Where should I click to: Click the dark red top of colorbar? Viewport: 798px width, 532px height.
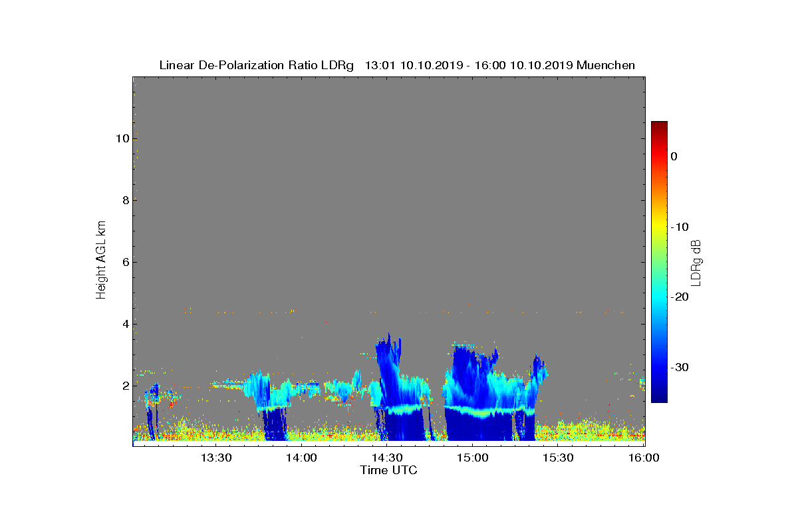pos(659,126)
